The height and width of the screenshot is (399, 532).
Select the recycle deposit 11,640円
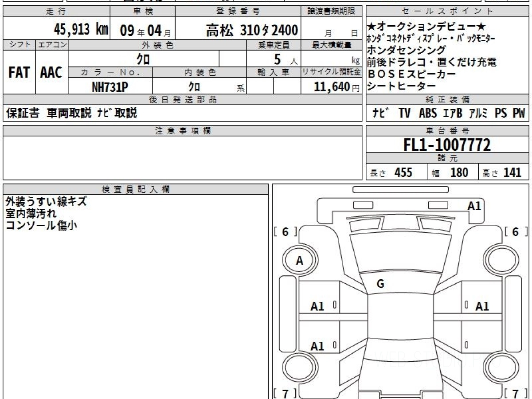tap(337, 87)
